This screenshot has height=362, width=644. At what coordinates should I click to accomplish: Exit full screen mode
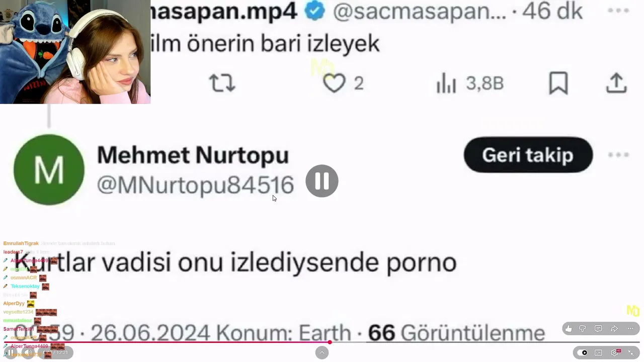click(x=630, y=352)
